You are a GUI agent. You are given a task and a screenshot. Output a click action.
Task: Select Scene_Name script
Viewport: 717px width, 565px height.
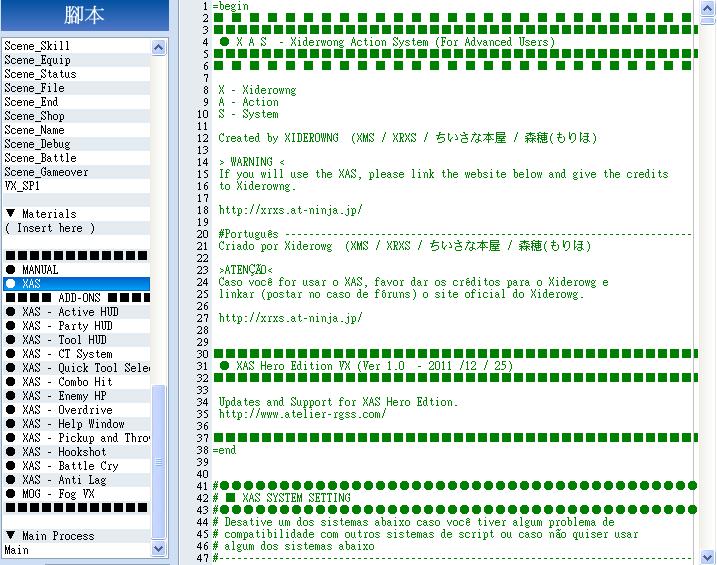point(76,130)
